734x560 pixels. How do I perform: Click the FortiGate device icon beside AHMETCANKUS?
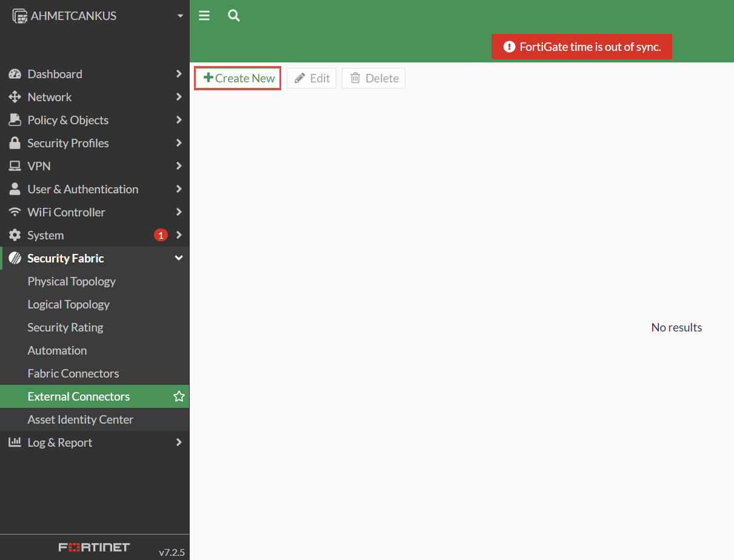pyautogui.click(x=20, y=16)
